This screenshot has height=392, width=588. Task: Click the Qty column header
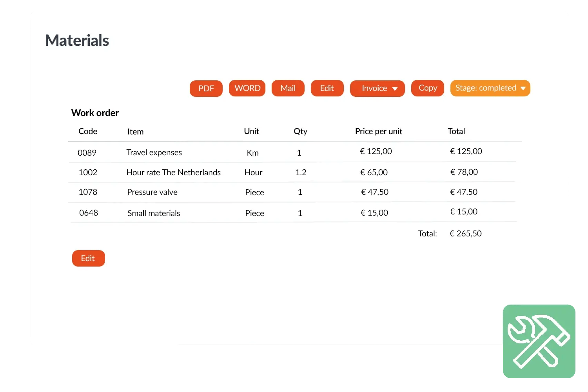pos(300,131)
